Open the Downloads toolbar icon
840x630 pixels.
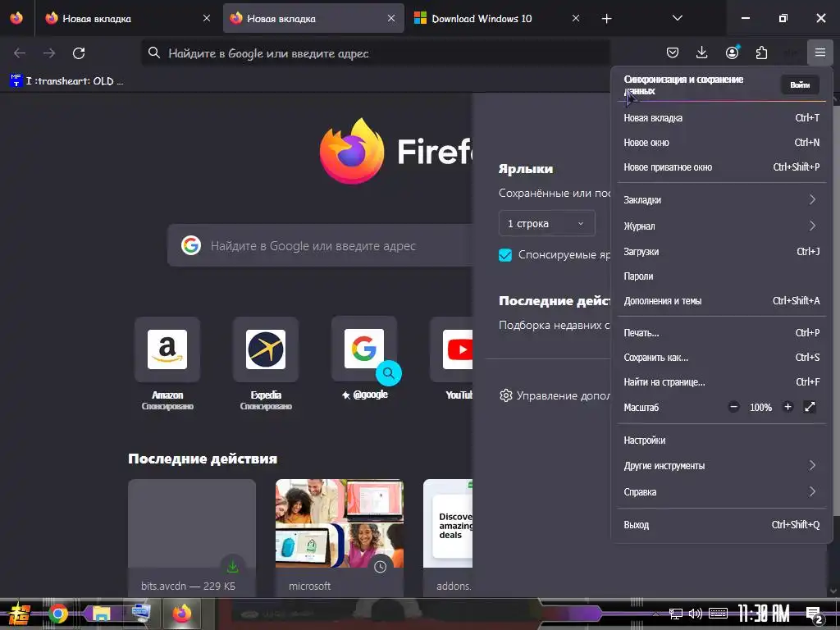click(x=702, y=52)
